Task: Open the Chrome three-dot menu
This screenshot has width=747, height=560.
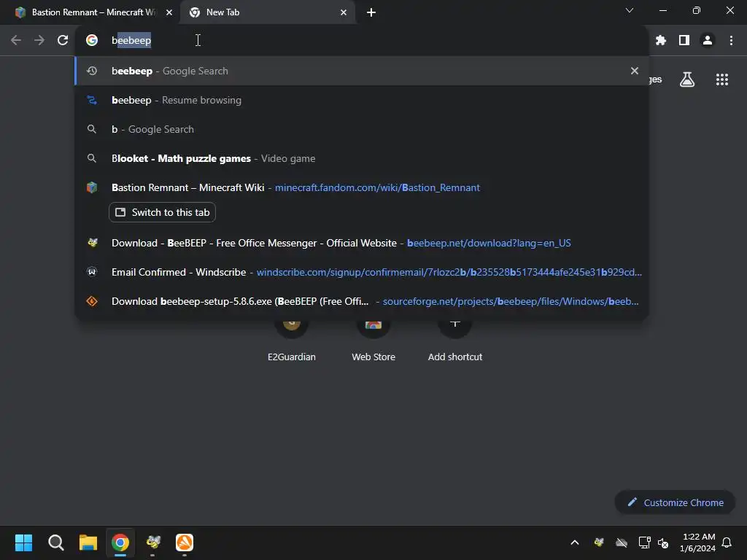Action: (731, 41)
